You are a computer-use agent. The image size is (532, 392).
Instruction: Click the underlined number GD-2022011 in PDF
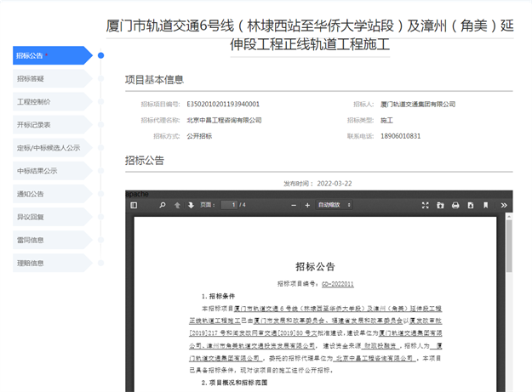click(338, 284)
